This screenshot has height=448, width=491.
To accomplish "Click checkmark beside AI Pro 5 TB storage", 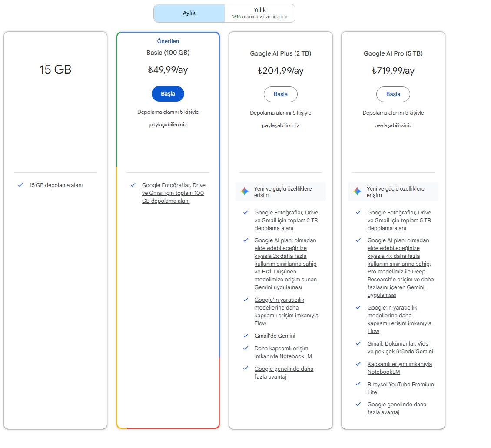I will 358,212.
